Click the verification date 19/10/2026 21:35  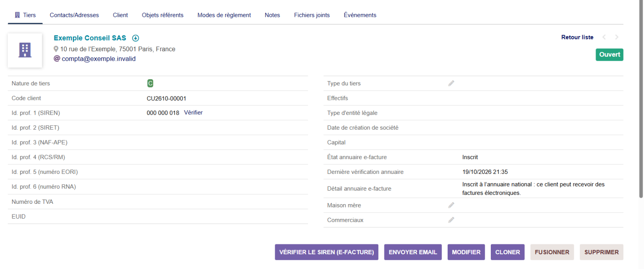(x=485, y=172)
